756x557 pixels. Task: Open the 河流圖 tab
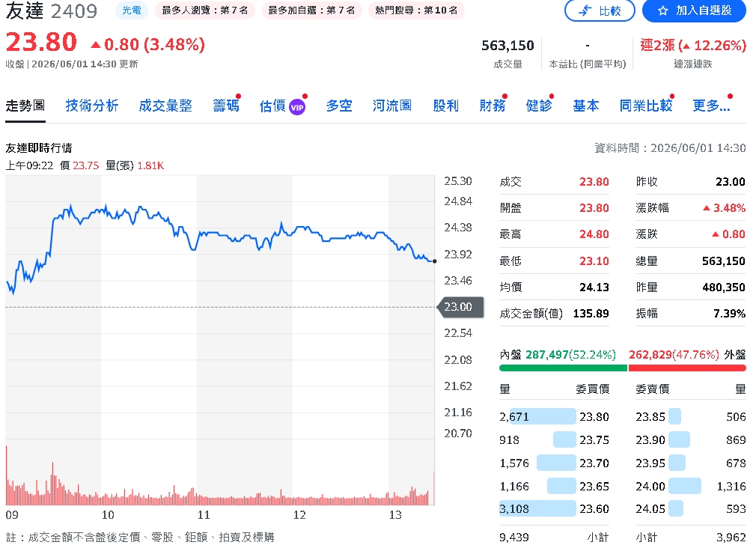(x=392, y=106)
